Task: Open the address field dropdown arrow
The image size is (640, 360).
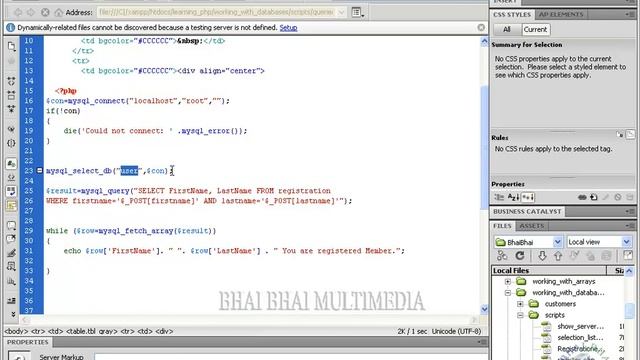Action: point(342,13)
